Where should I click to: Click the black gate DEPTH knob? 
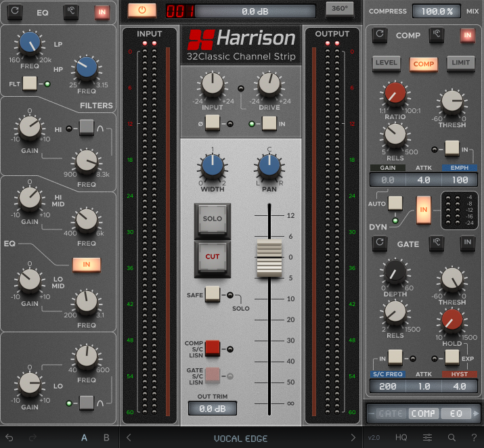point(395,271)
